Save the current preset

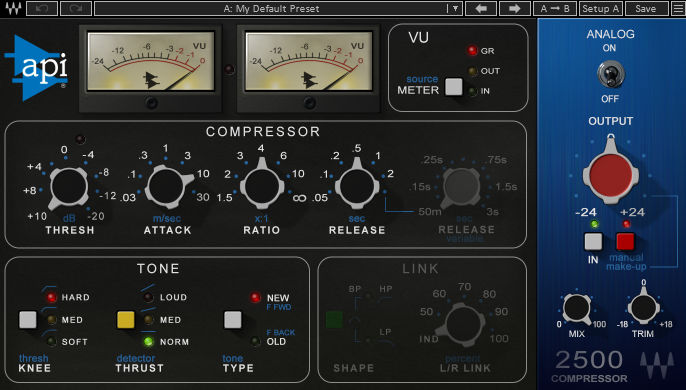coord(646,8)
